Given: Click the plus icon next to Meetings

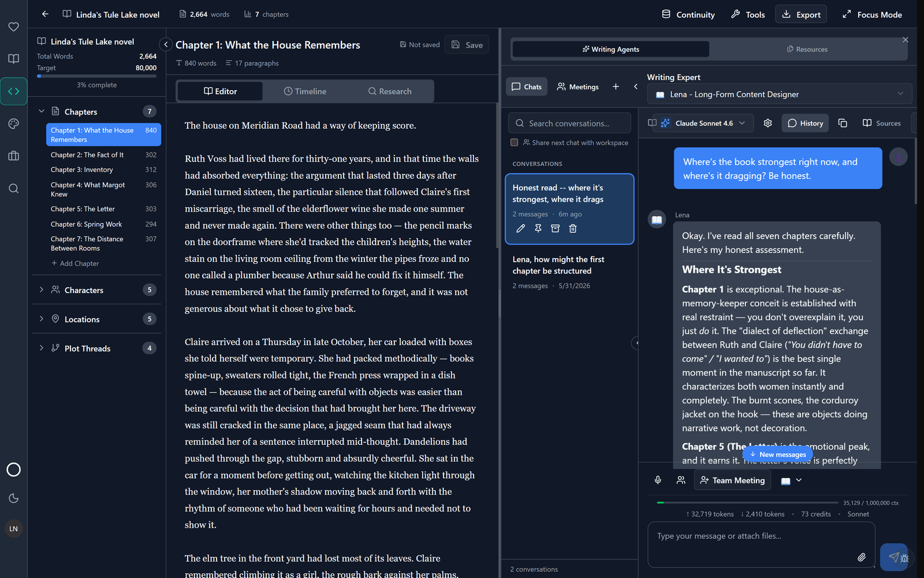Looking at the screenshot, I should tap(616, 87).
